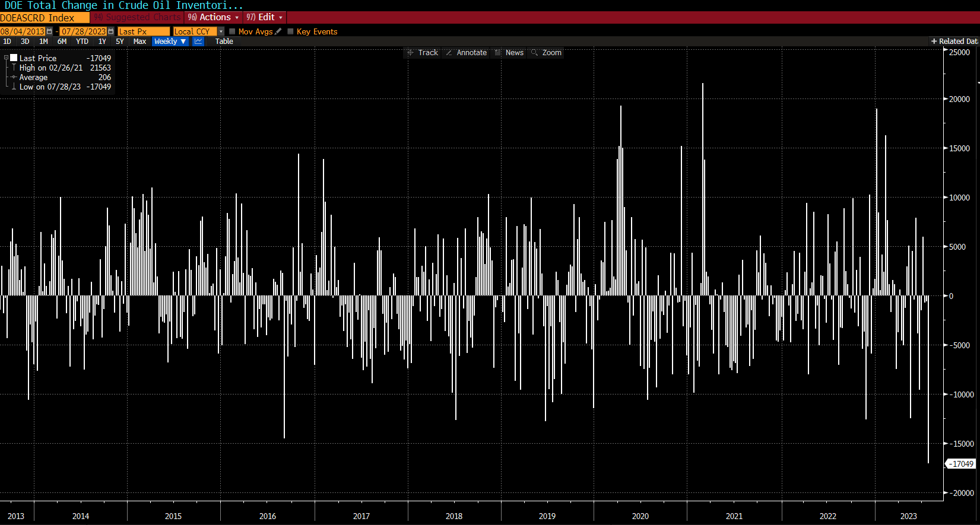The image size is (980, 525).
Task: Open the start date calendar picker
Action: coord(49,31)
